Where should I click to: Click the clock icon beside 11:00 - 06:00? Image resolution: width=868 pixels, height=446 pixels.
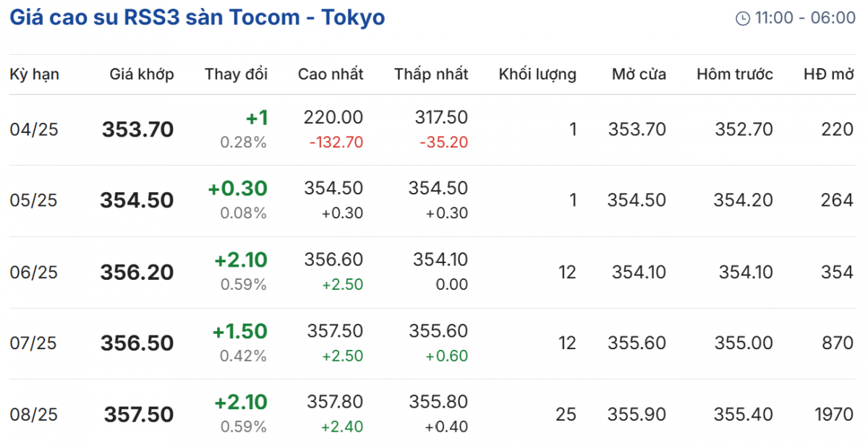[x=742, y=19]
